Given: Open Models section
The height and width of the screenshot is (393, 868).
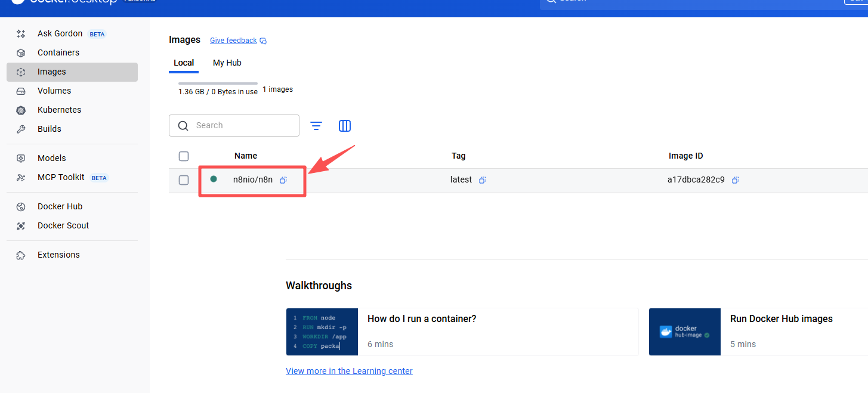Looking at the screenshot, I should (72, 159).
